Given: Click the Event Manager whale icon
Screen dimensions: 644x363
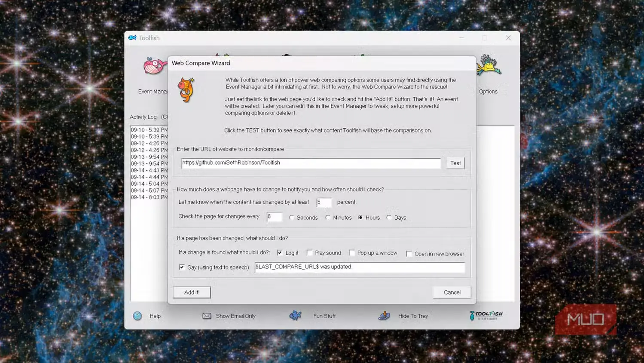Looking at the screenshot, I should coord(155,66).
